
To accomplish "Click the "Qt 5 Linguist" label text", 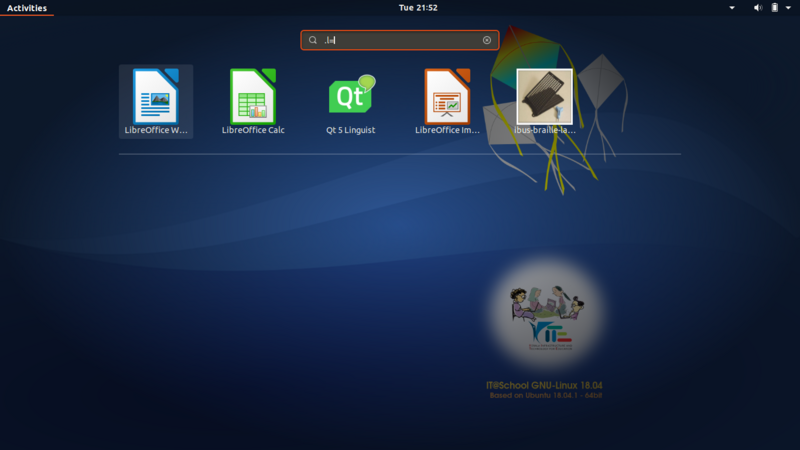I will [351, 130].
